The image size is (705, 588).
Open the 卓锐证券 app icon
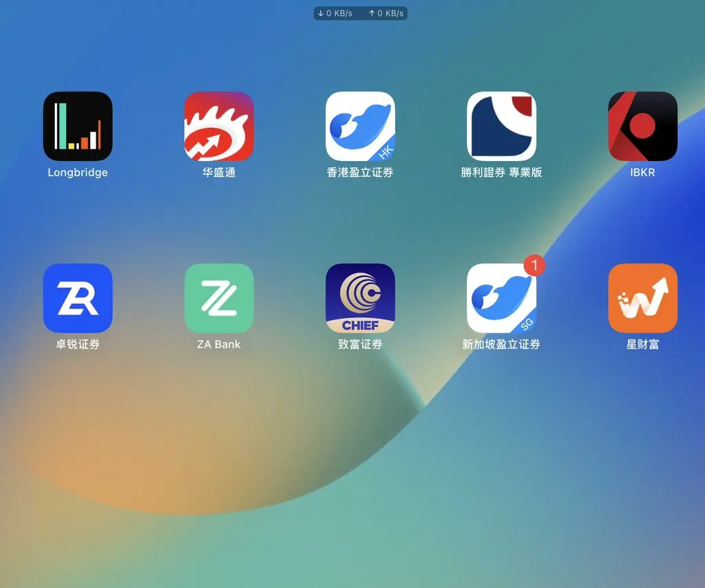(x=78, y=298)
